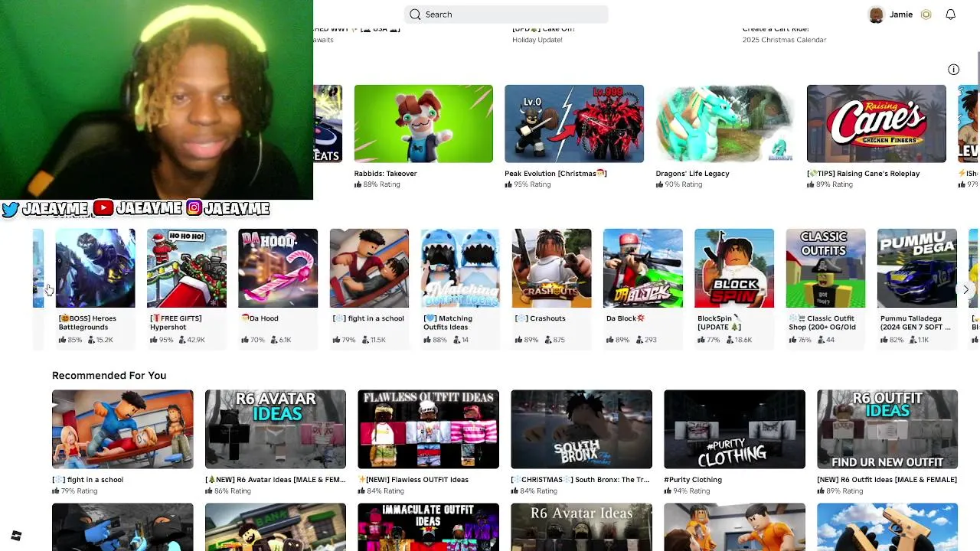
Task: Click 'Holiday Update!' text
Action: [x=537, y=40]
